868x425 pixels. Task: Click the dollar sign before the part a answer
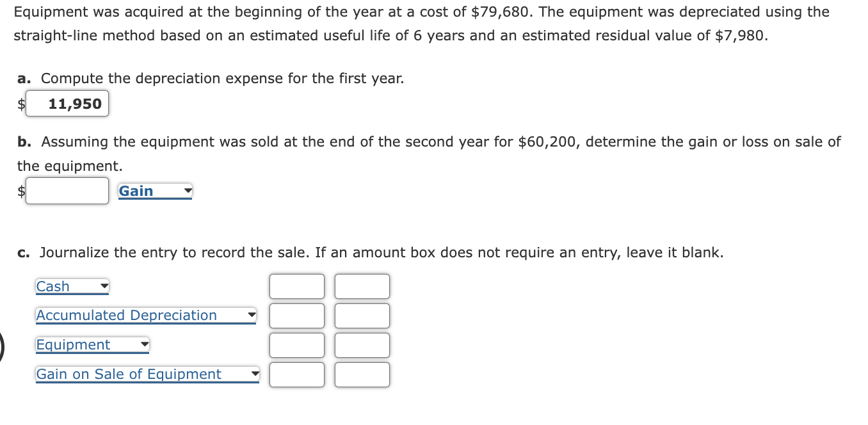point(20,103)
